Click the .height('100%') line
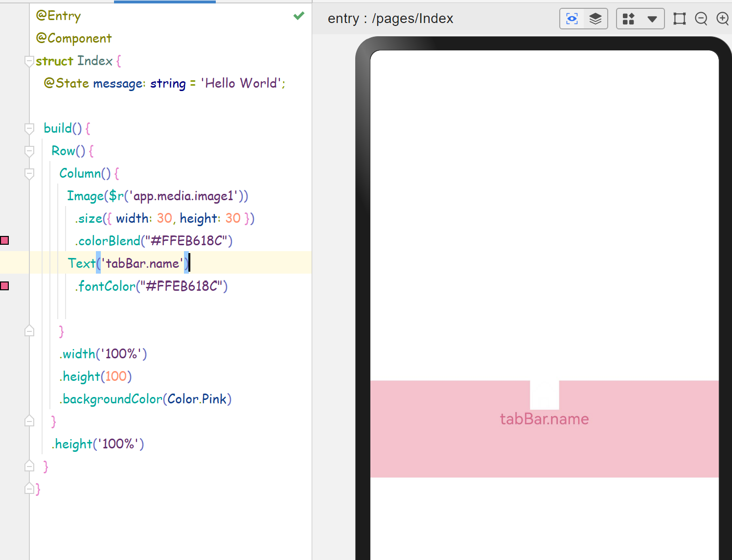732x560 pixels. [x=97, y=443]
